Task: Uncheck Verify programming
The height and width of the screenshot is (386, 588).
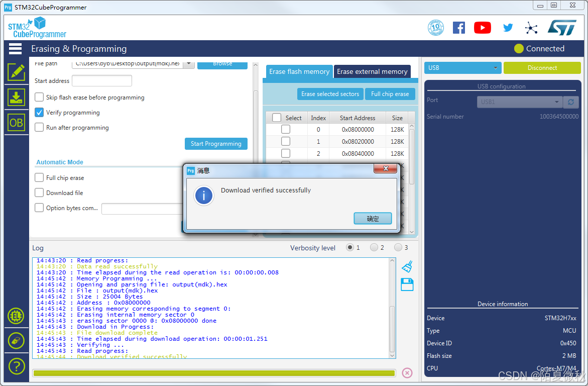Action: tap(39, 112)
